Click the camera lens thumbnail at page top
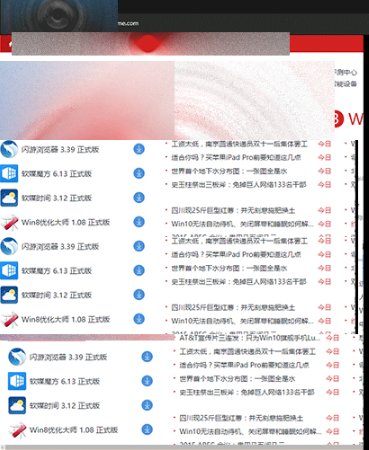The height and width of the screenshot is (450, 369). (59, 16)
